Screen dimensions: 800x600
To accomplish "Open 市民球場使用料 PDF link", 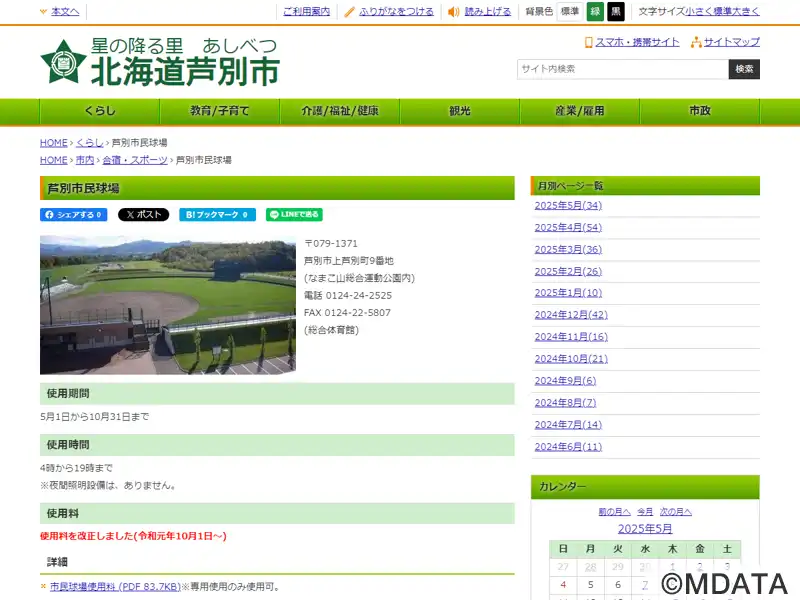I will tap(115, 587).
